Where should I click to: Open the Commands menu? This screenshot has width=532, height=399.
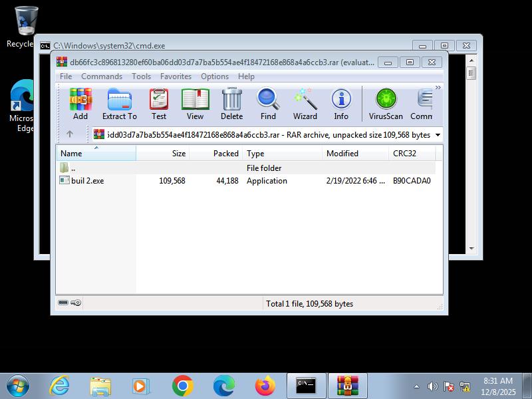click(x=102, y=76)
